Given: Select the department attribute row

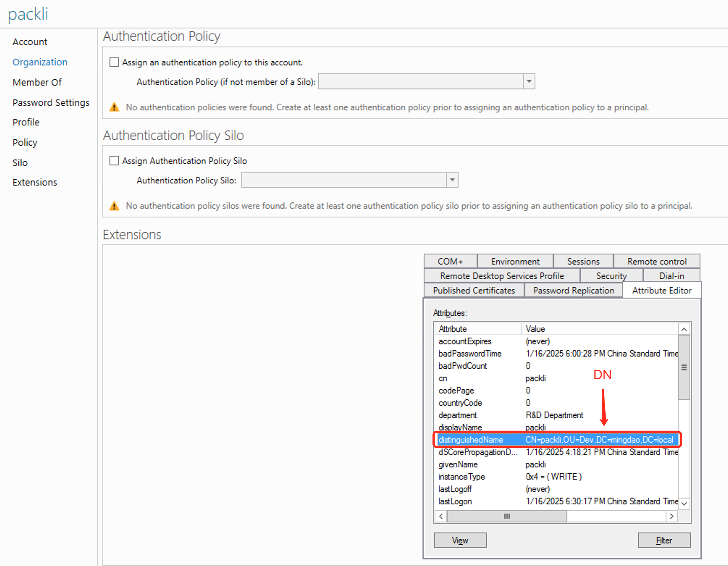Looking at the screenshot, I should 557,415.
